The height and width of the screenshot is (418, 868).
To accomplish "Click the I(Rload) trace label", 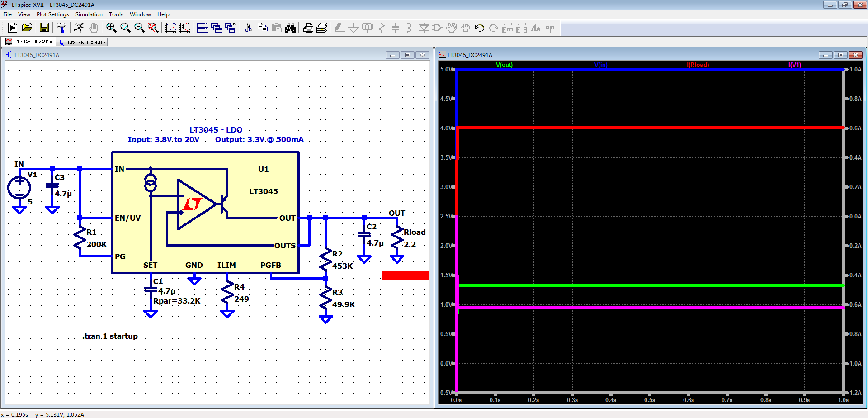I will (x=698, y=65).
